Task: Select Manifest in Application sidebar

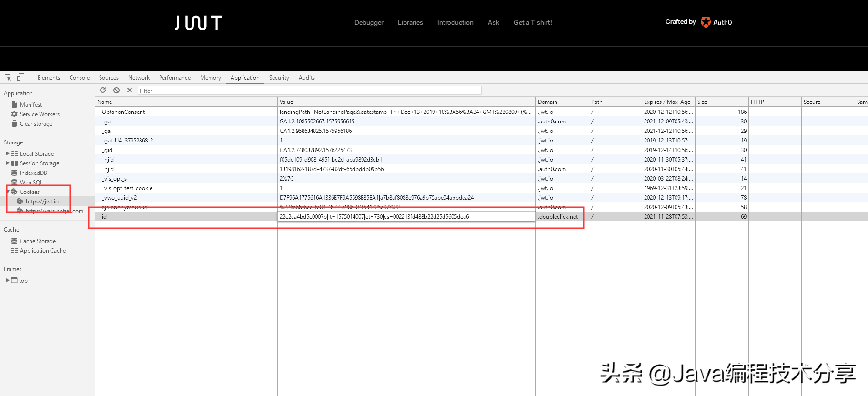Action: pos(31,104)
